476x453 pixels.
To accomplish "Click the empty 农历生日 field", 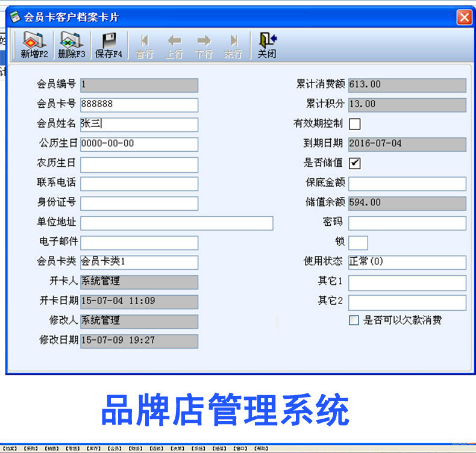I will 139,164.
